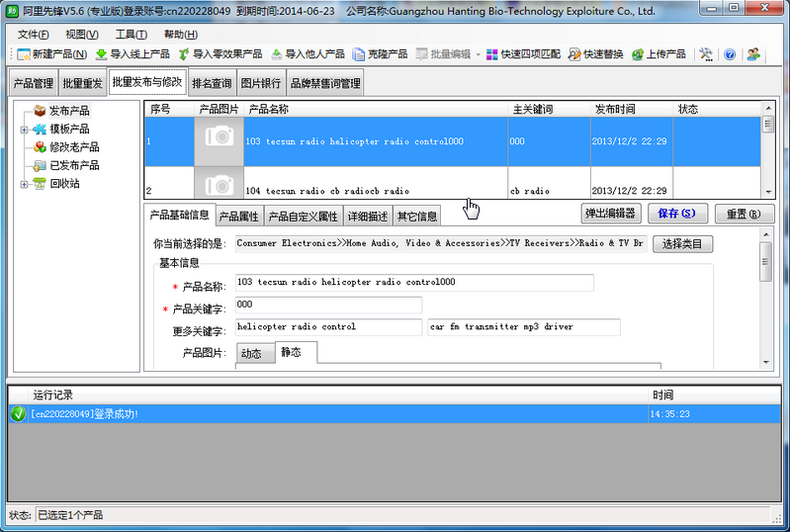Click the user account icon in toolbar

(753, 54)
